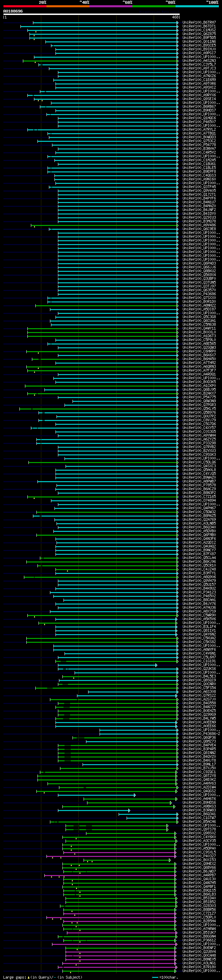
Task: Click the cyan alignment bar for UniRef100_B6TRH7
Action: pyautogui.click(x=105, y=23)
